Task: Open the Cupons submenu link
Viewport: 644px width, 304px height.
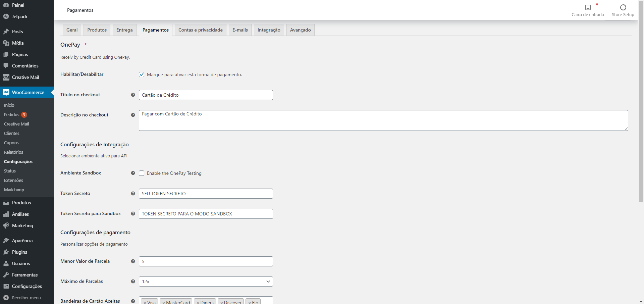Action: (x=11, y=143)
